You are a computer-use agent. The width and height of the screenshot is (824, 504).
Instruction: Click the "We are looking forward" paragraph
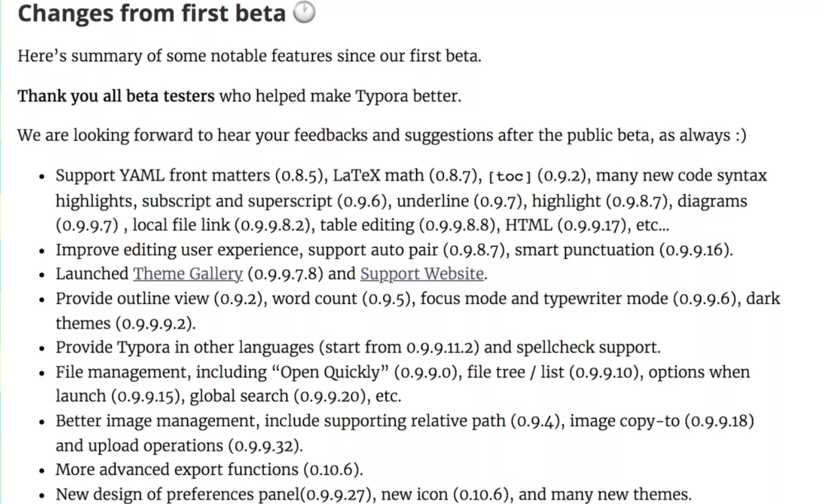(382, 135)
